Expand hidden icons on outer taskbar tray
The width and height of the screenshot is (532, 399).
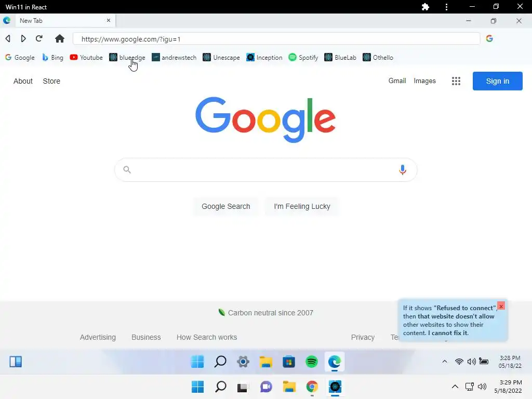tap(455, 387)
